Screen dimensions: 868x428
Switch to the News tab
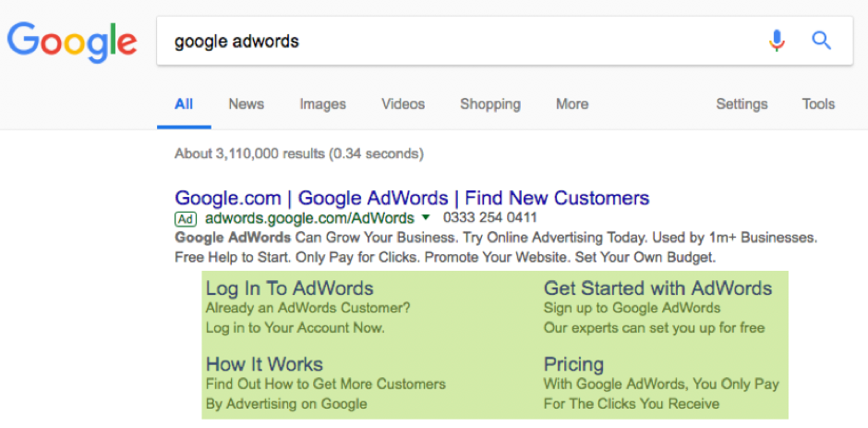tap(246, 104)
